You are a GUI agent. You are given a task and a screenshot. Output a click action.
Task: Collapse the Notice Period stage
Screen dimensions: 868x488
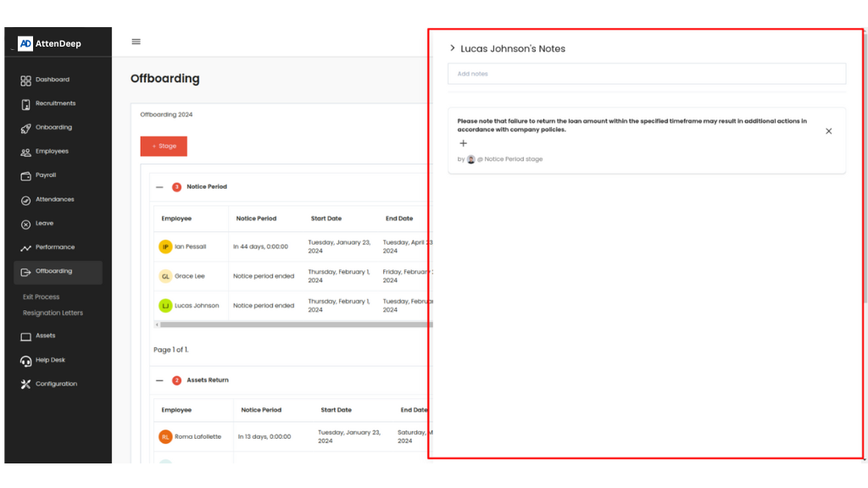(159, 187)
